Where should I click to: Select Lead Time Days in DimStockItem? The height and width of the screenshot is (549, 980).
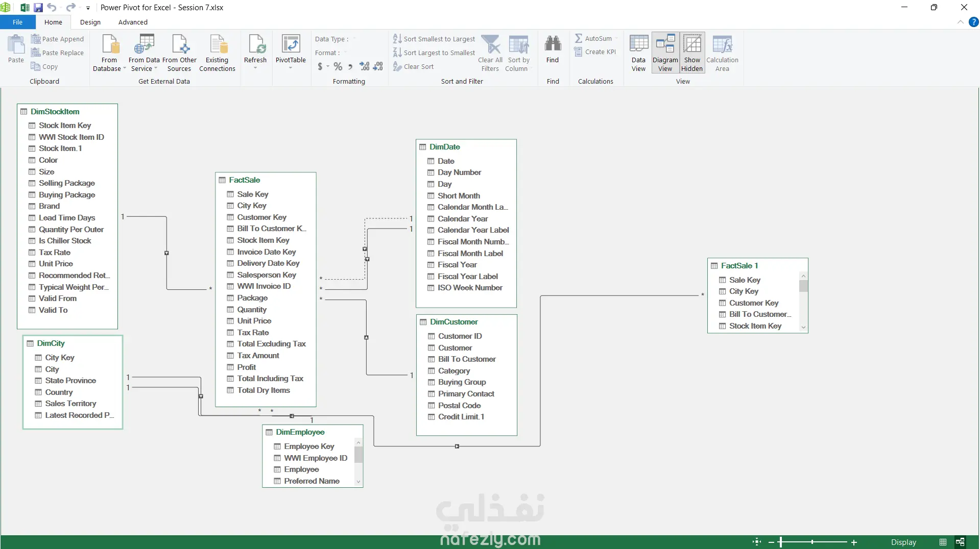(67, 217)
